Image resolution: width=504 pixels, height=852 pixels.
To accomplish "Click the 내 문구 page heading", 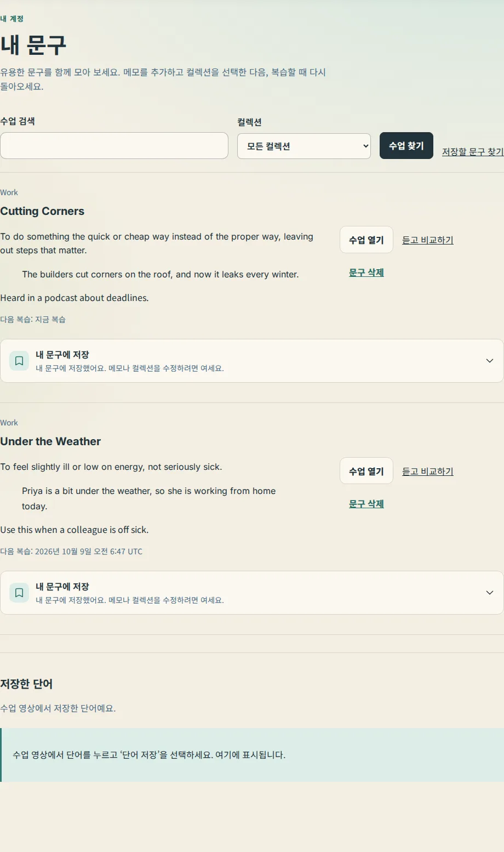I will (33, 45).
